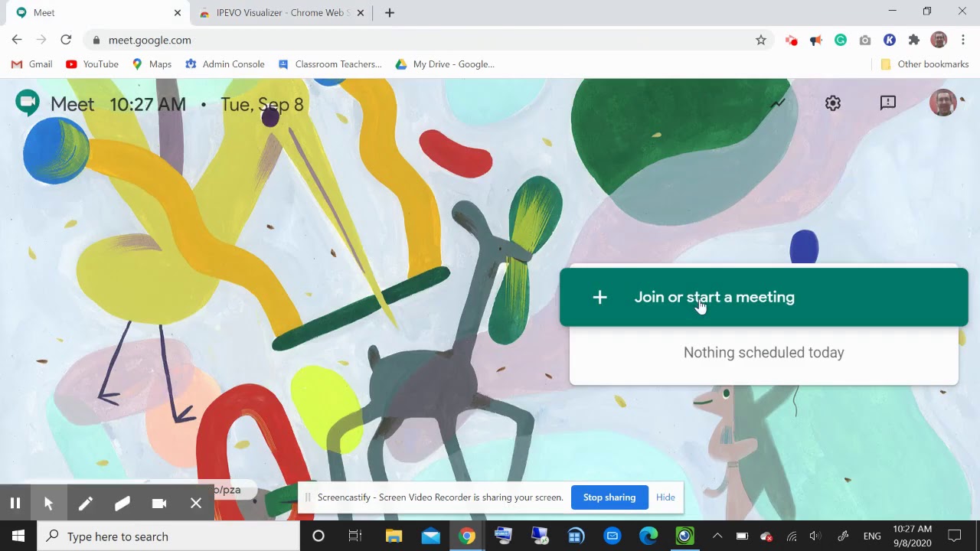
Task: Open Microsoft Edge from the taskbar
Action: click(x=648, y=536)
